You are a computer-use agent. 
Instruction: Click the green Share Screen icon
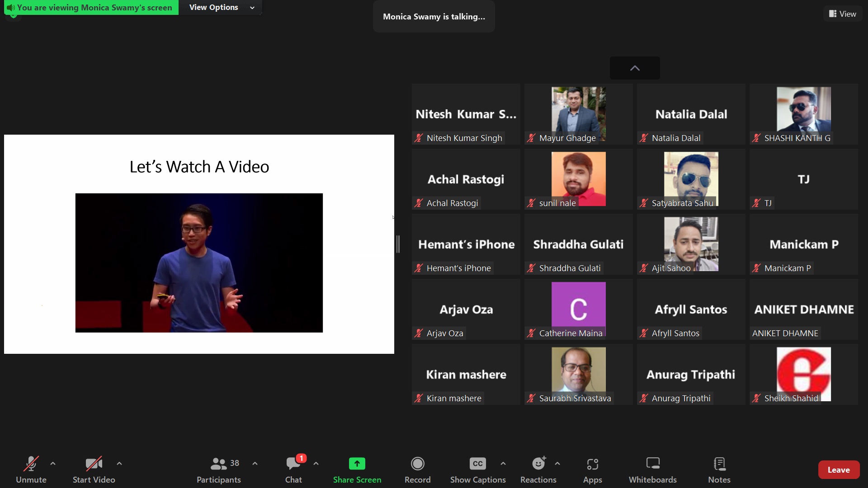(x=357, y=464)
